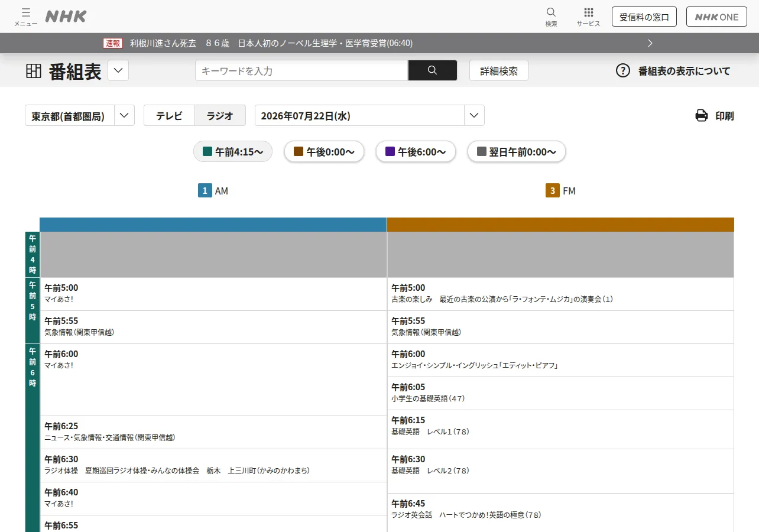Click the question mark help icon
759x532 pixels.
(x=623, y=71)
